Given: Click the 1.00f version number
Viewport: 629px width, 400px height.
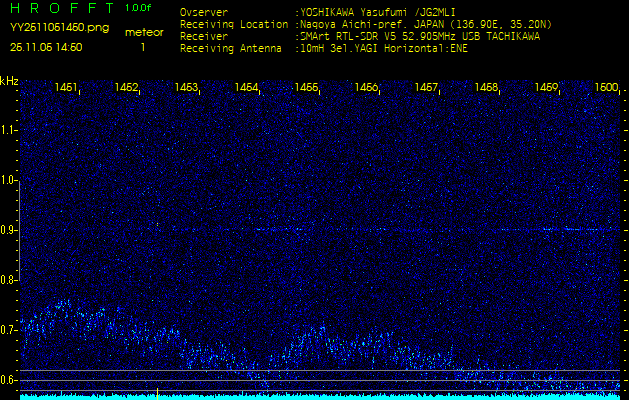Looking at the screenshot, I should (x=140, y=9).
